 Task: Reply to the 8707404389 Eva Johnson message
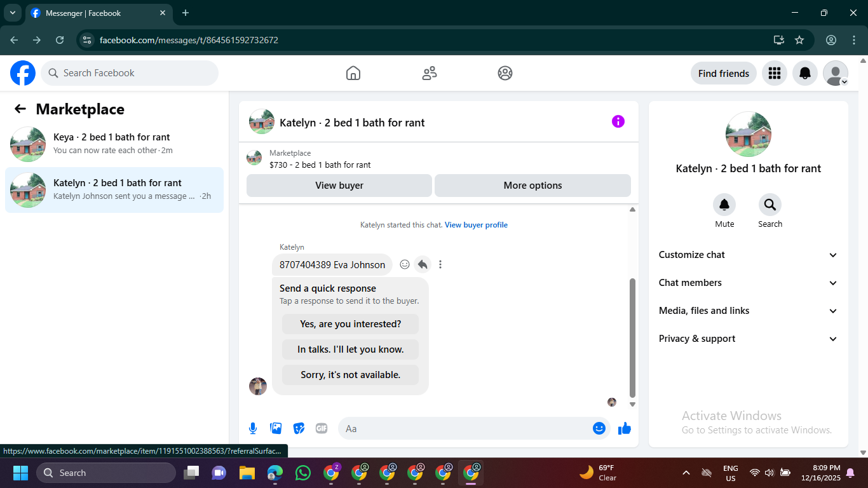(423, 264)
